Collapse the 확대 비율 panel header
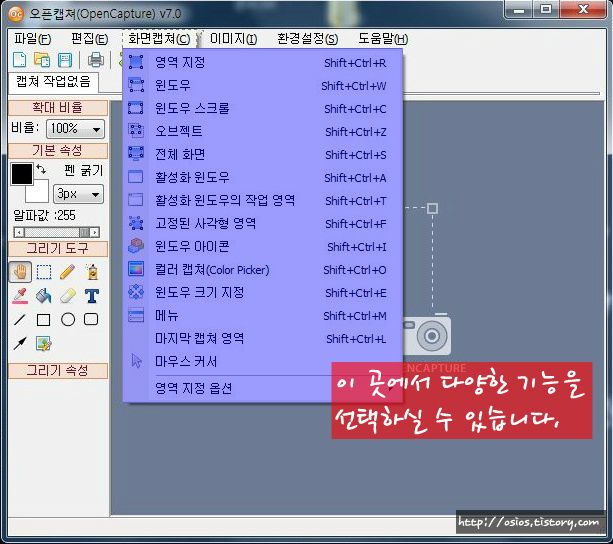613x544 pixels. point(58,107)
